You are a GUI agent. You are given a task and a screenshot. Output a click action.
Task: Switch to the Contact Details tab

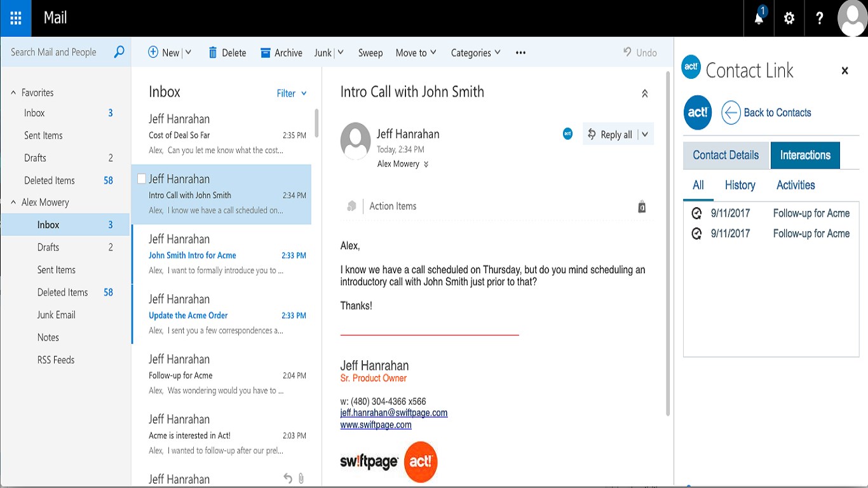coord(726,155)
